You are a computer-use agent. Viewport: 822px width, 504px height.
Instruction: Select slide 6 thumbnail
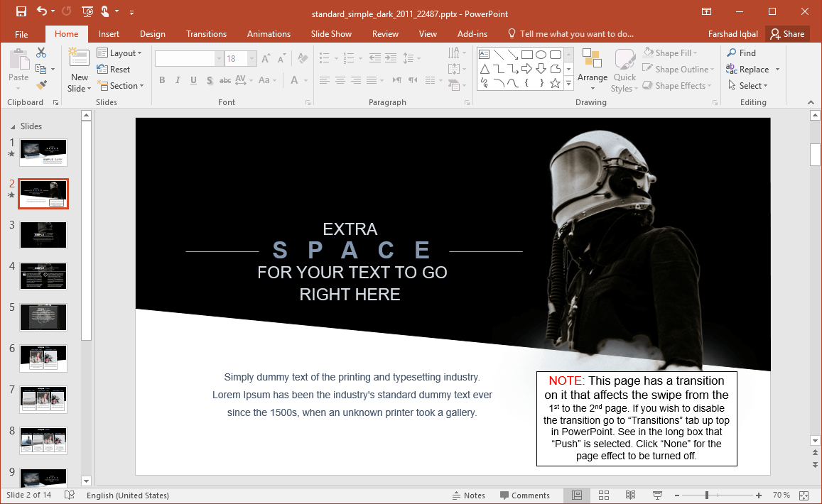(43, 358)
